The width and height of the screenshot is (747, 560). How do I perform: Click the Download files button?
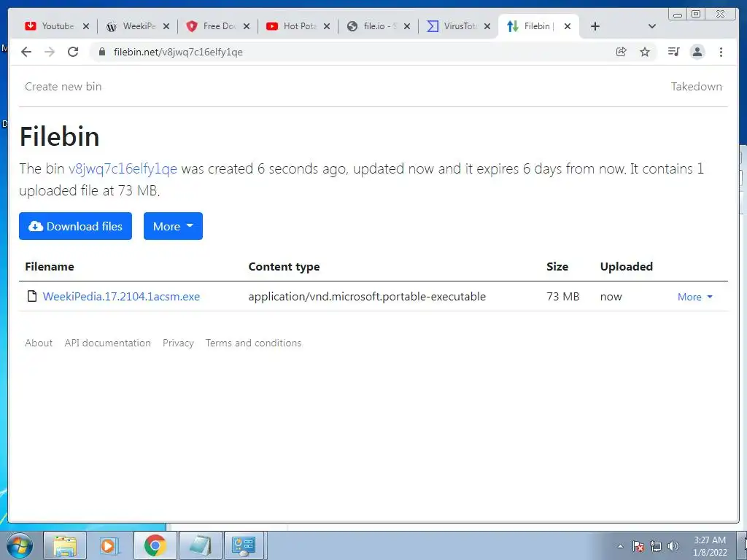75,226
